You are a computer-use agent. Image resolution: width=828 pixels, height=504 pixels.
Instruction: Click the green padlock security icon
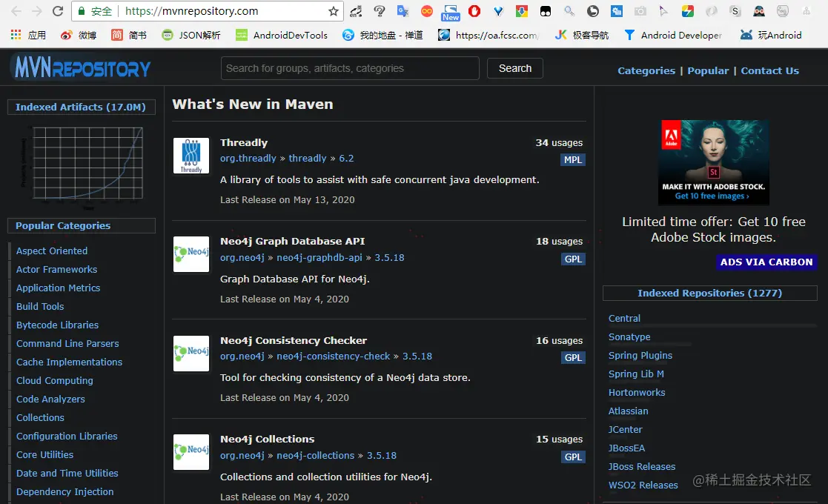pos(82,11)
